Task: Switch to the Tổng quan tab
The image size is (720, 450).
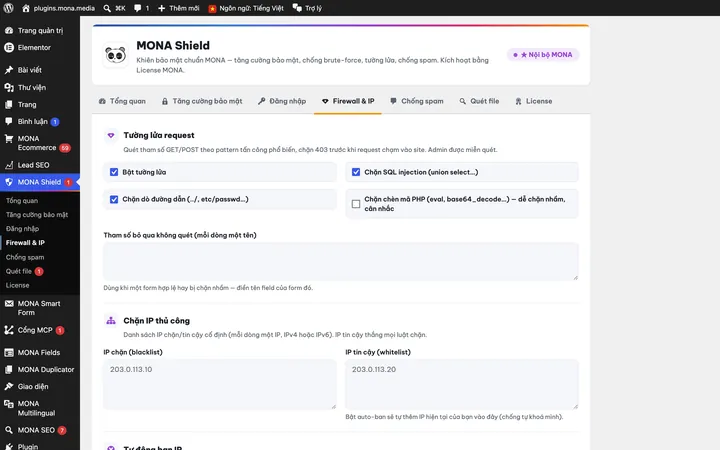Action: tap(122, 101)
